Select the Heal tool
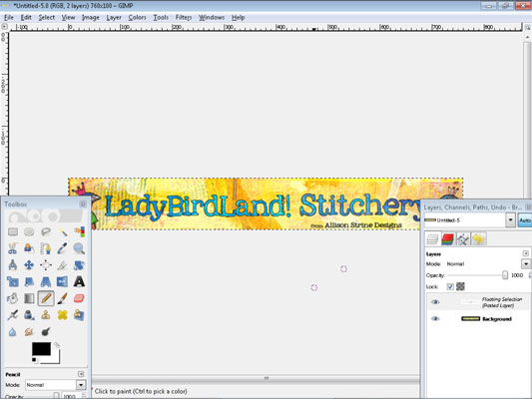 coord(63,315)
